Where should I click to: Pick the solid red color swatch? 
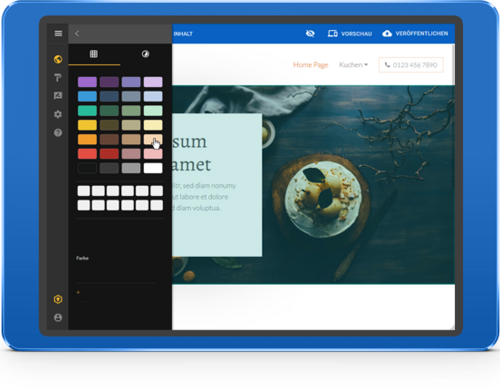(x=87, y=154)
